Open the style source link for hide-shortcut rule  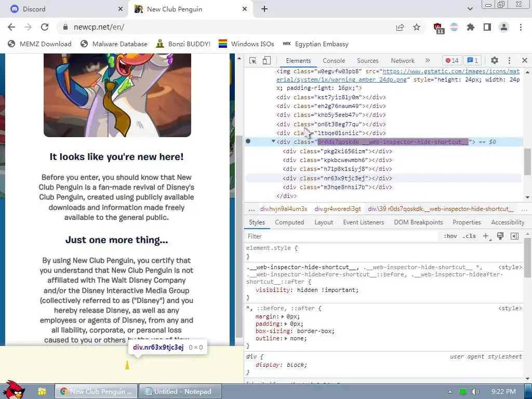coord(510,268)
